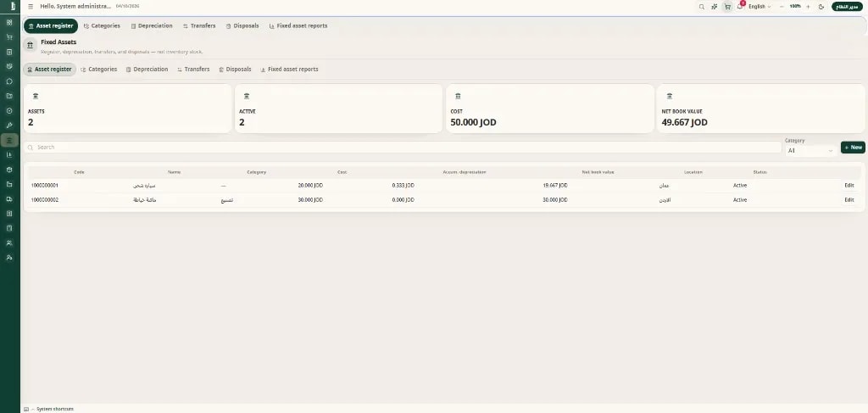Switch to Disposals tab under Fixed Assets heading

point(235,70)
